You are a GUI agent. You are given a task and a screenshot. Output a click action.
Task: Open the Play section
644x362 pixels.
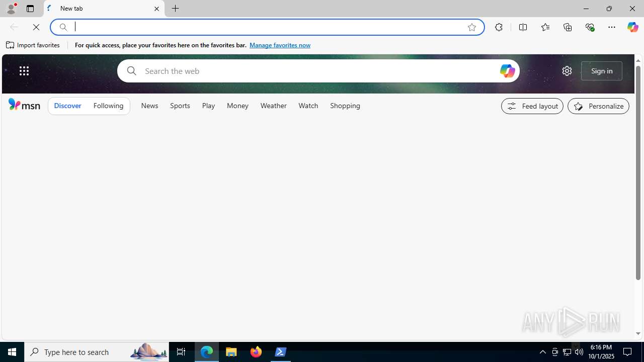pos(208,106)
